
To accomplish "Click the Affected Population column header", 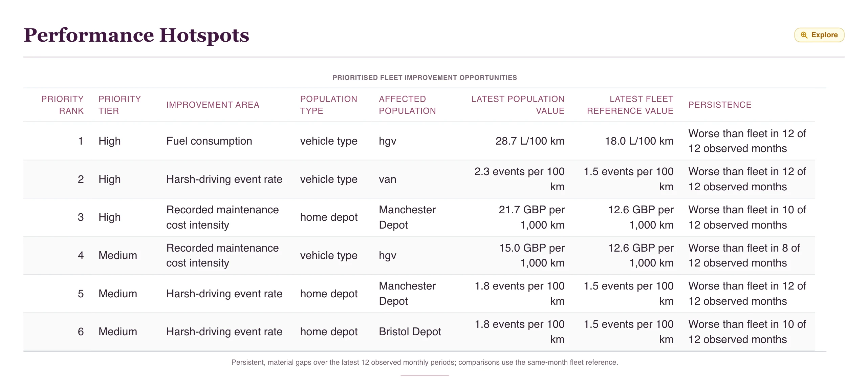I will [x=407, y=105].
